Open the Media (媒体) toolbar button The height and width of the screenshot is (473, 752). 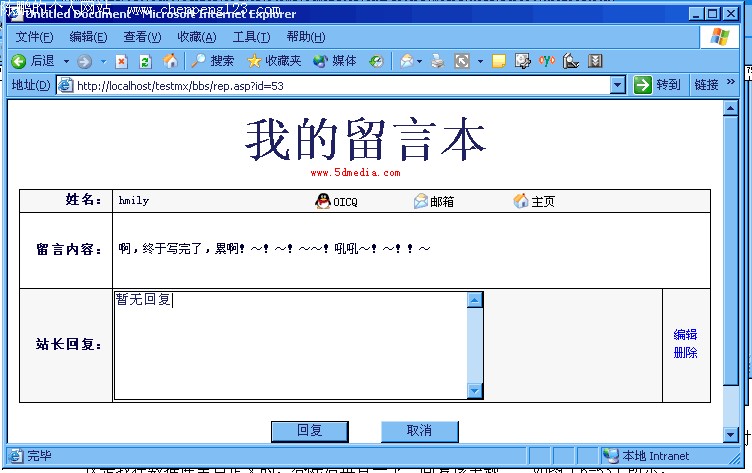[x=334, y=61]
